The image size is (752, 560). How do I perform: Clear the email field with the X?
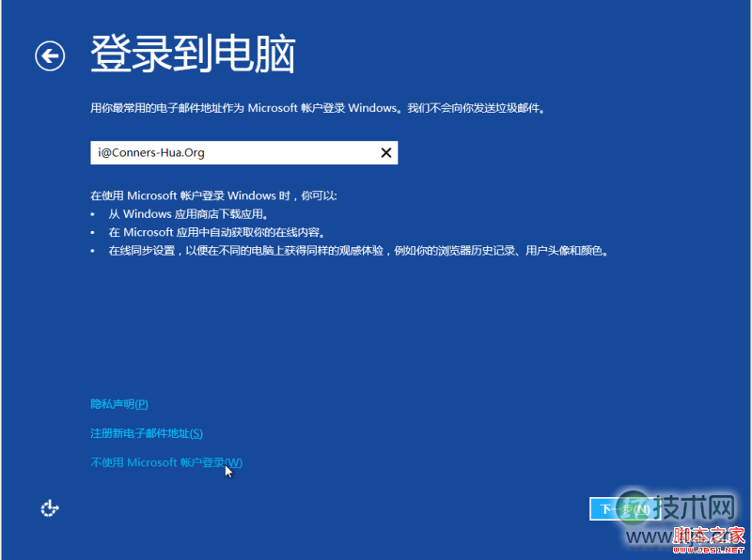coord(386,153)
